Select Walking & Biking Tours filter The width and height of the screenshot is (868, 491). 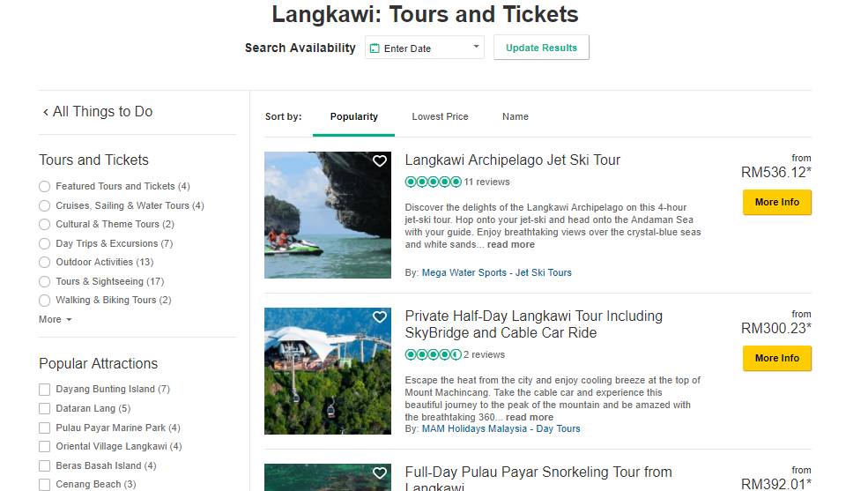pos(44,301)
